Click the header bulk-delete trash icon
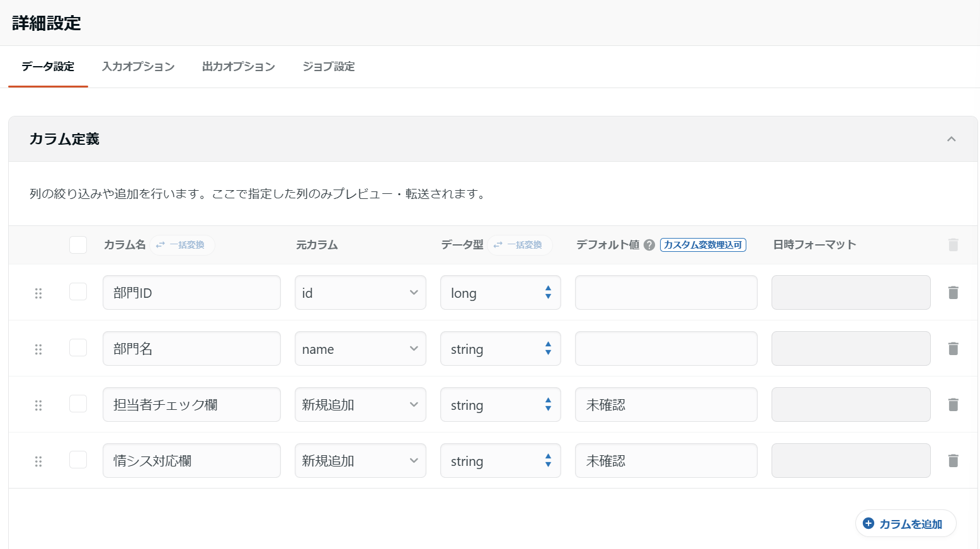Viewport: 980px width, 549px height. (x=953, y=244)
